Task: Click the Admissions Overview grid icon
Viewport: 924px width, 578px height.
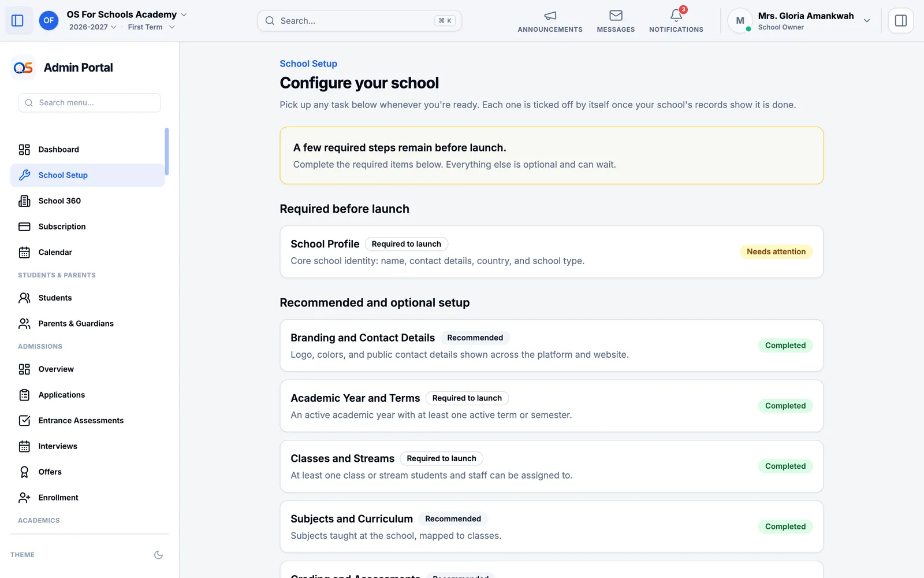Action: point(24,369)
